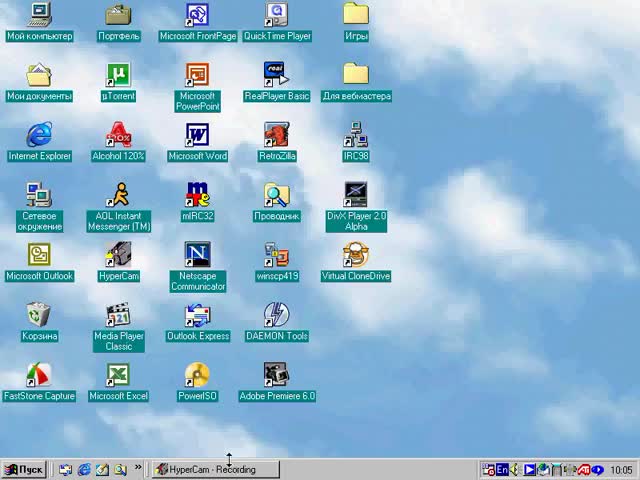Select the Adobe Premiere 6.0 icon
Image resolution: width=640 pixels, height=480 pixels.
tap(277, 375)
